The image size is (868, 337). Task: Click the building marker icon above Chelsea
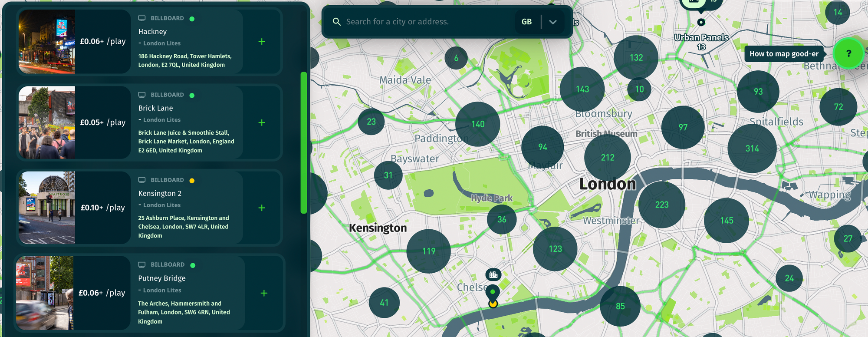click(493, 274)
